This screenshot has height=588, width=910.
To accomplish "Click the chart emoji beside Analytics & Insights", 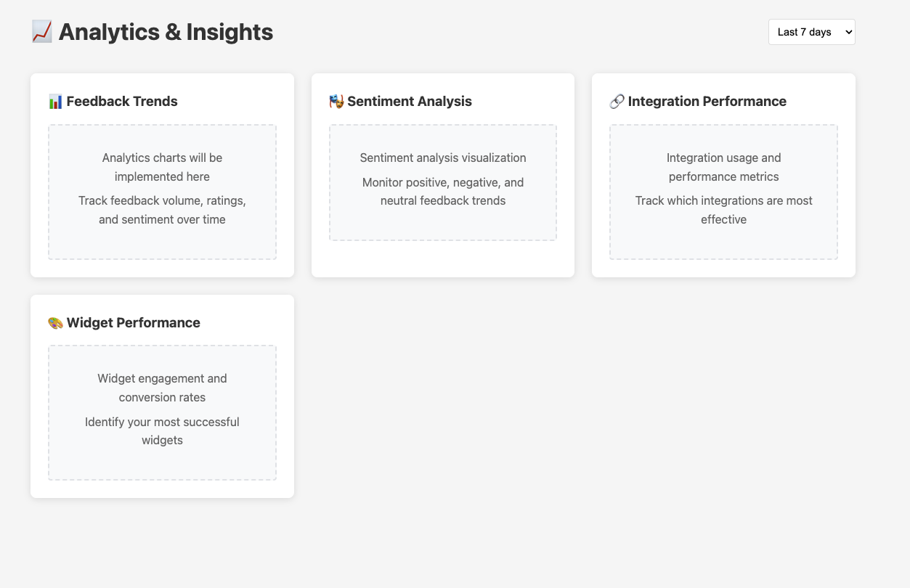I will [41, 32].
